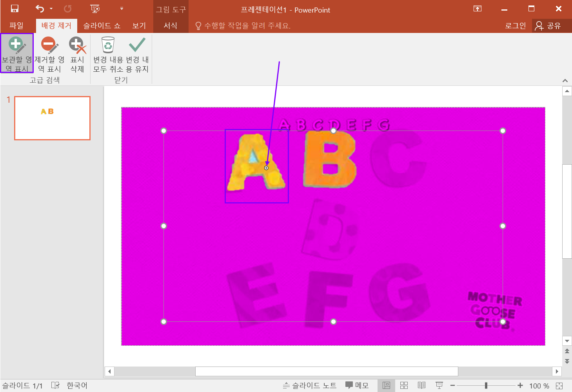Click the vertical scrollbar down arrow

[567, 341]
